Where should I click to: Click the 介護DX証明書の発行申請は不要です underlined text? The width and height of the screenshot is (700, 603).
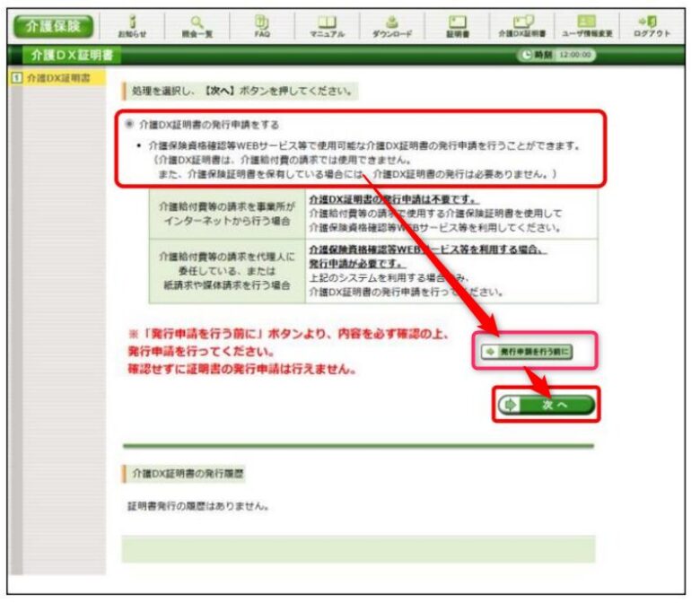point(393,198)
